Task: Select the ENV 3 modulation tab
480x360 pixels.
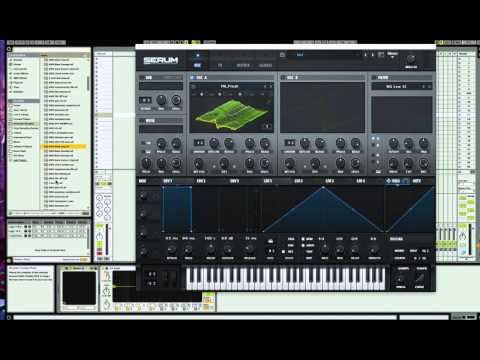Action: click(x=234, y=181)
